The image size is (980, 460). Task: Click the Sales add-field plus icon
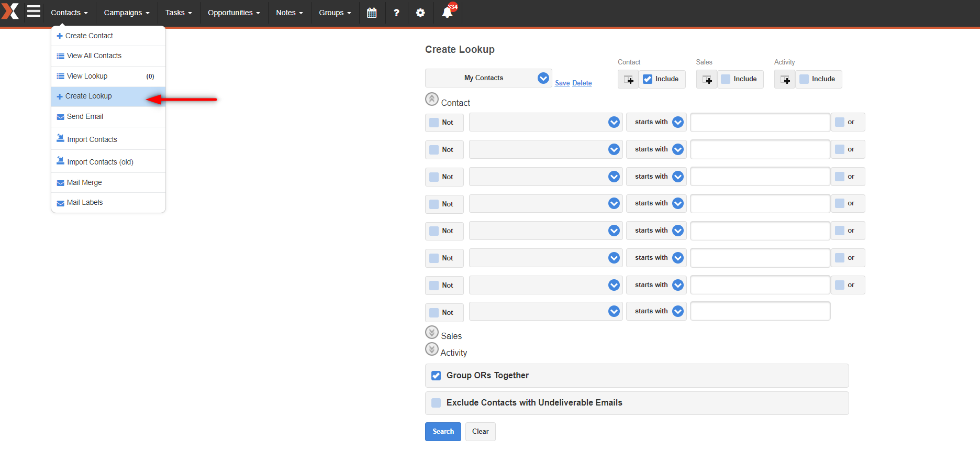tap(707, 80)
